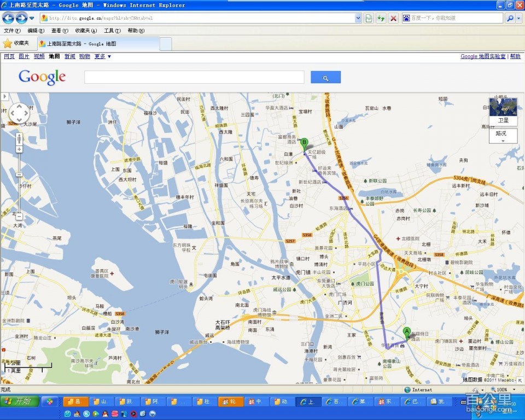Click the blue Google search button
525x420 pixels.
(x=325, y=78)
